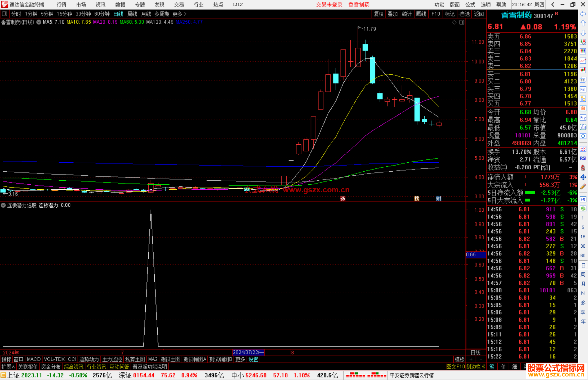
Task: Switch to the 周线 weekly period tab
Action: 132,14
